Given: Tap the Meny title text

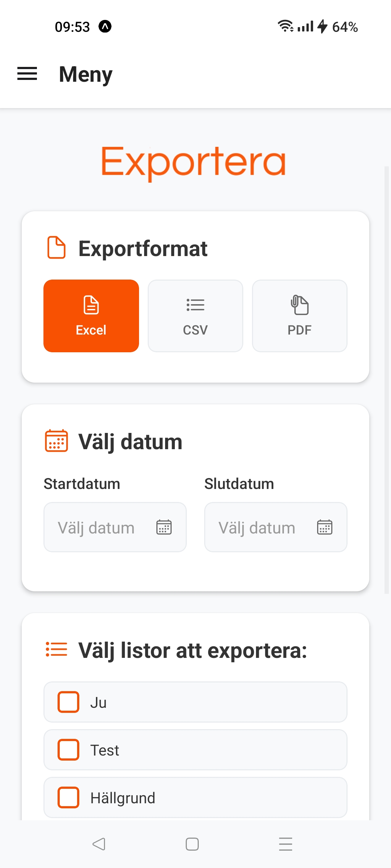Looking at the screenshot, I should [x=86, y=74].
